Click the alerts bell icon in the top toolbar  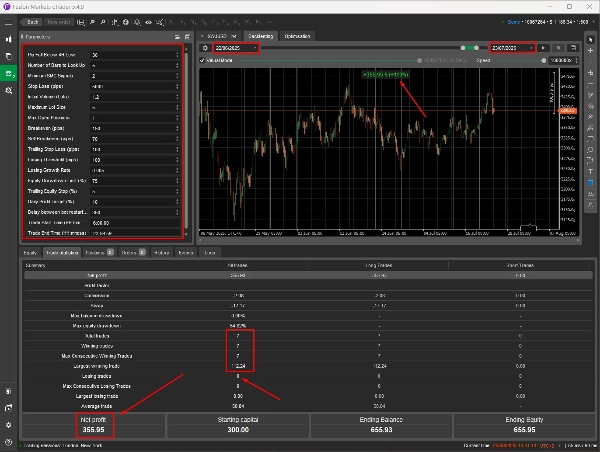[x=137, y=22]
